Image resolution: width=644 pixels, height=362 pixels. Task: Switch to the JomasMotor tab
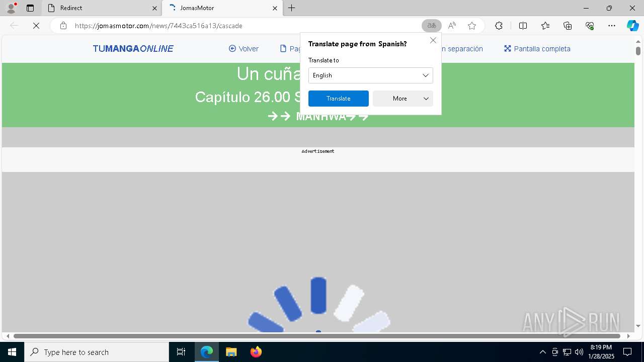pos(222,8)
